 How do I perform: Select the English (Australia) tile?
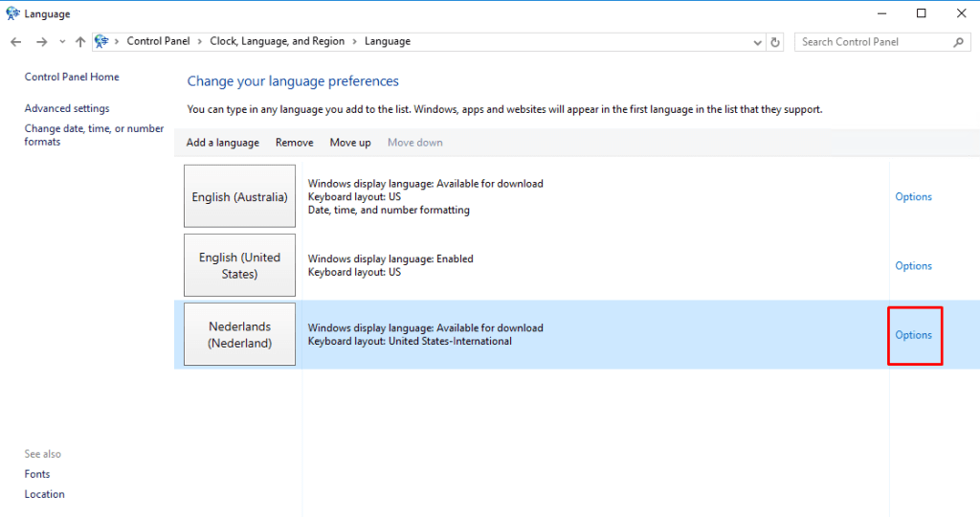click(239, 196)
